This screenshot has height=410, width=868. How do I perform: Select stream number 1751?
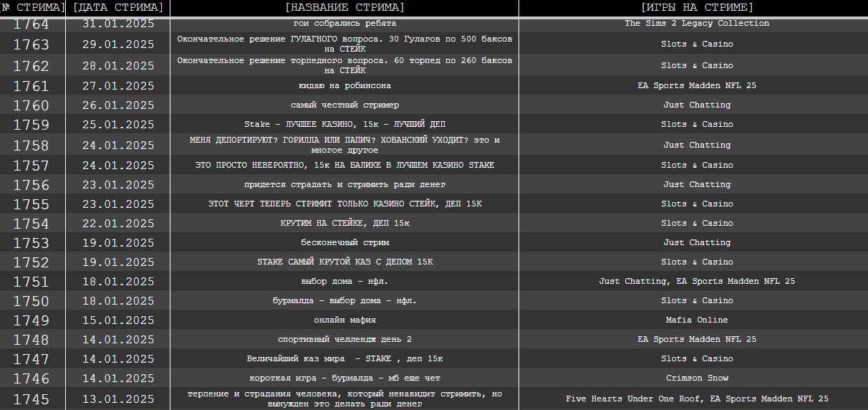coord(32,282)
